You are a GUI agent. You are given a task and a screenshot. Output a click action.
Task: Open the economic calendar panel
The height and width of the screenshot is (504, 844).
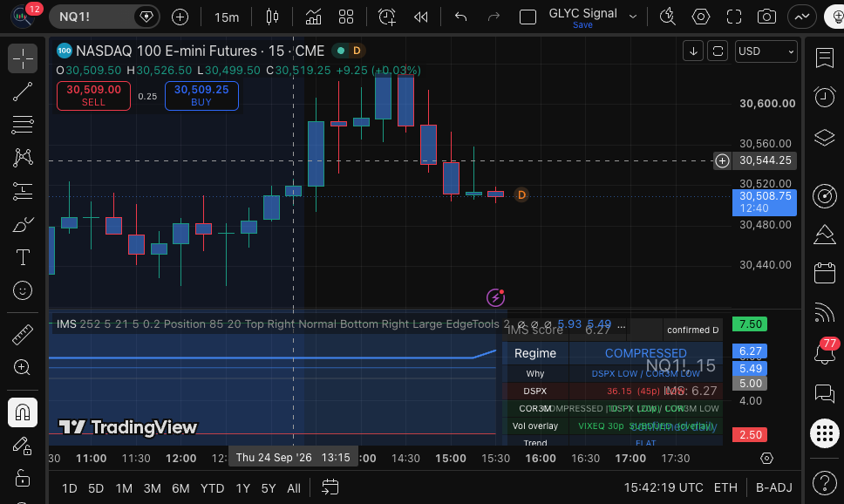point(824,273)
